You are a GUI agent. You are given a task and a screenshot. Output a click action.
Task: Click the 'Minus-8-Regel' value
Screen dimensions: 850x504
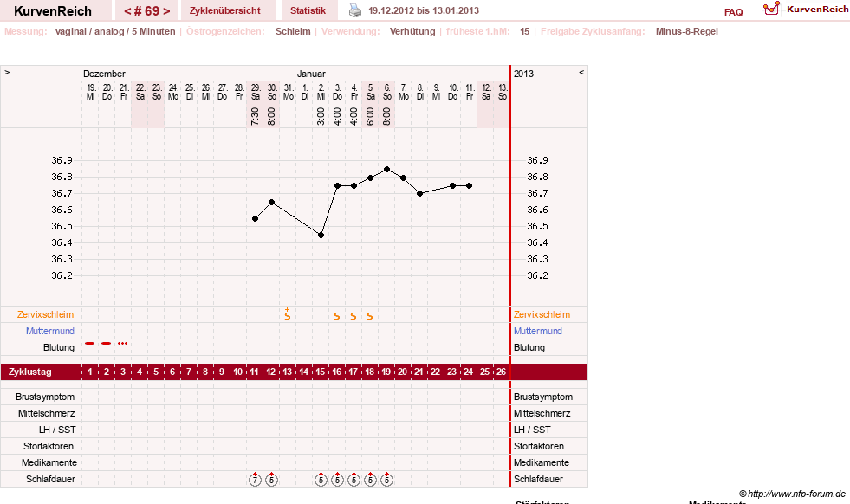(687, 31)
